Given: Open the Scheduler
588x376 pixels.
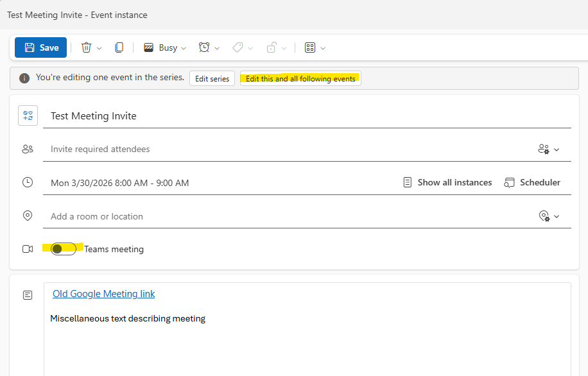Looking at the screenshot, I should pyautogui.click(x=532, y=183).
